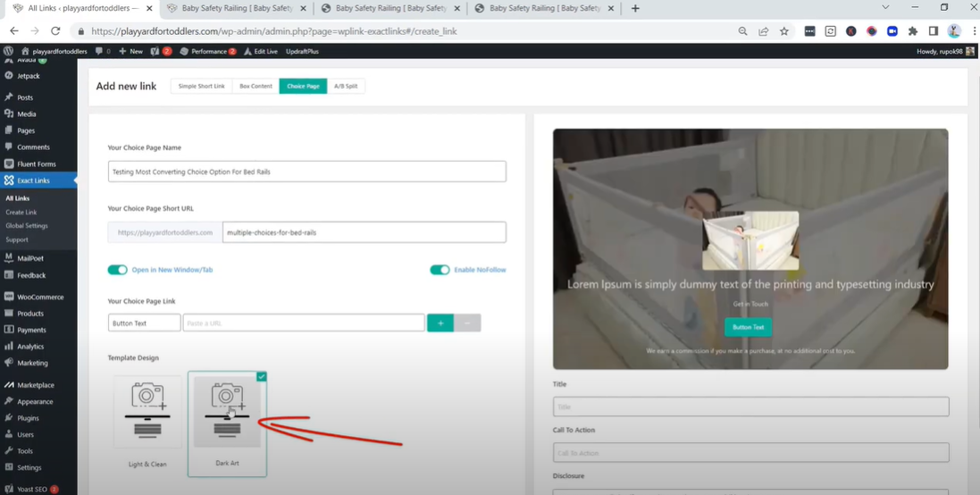Screen dimensions: 980x495
Task: Toggle the Enable NoFollow switch
Action: point(440,270)
